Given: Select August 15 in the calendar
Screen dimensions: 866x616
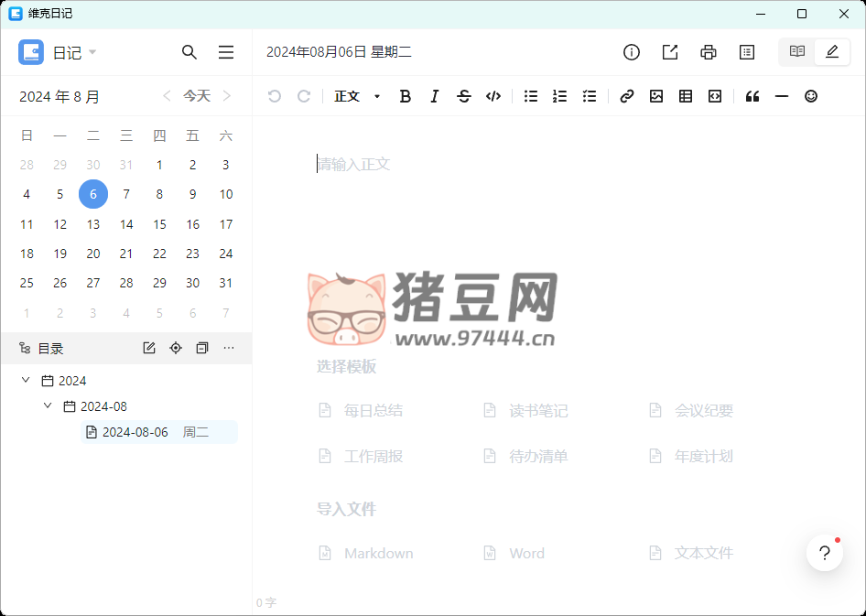Looking at the screenshot, I should click(159, 224).
